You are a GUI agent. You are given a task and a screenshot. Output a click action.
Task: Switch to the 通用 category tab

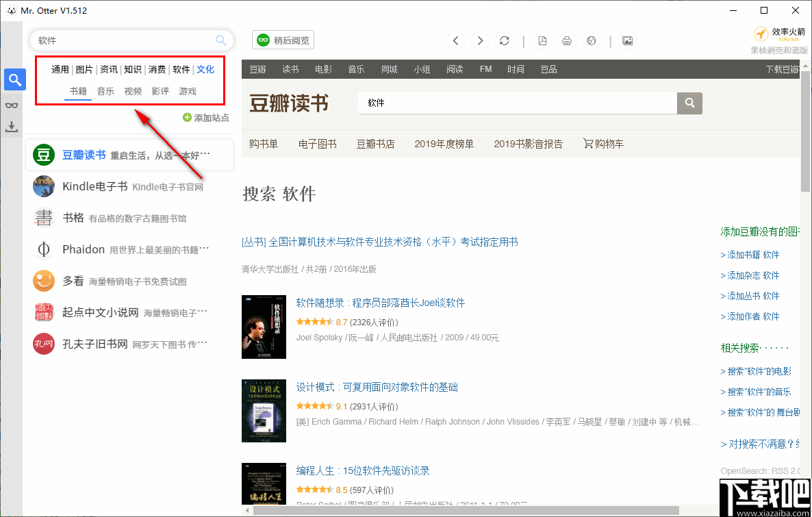[60, 69]
